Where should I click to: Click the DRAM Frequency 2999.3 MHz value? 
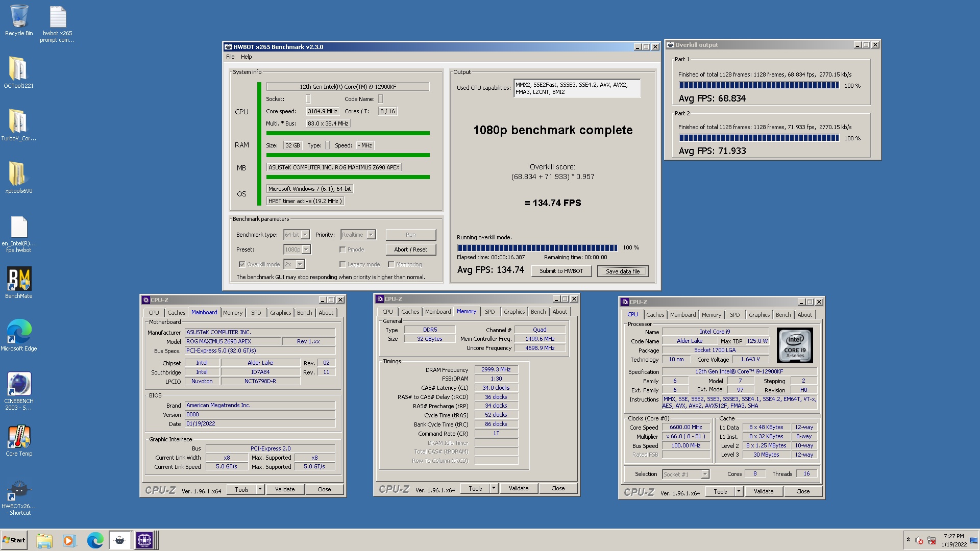click(496, 369)
